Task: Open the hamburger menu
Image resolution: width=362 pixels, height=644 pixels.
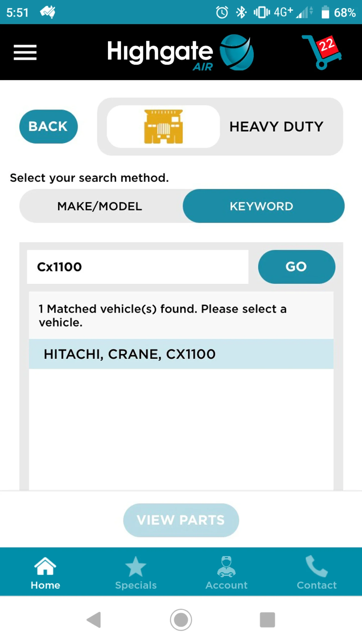Action: coord(25,52)
